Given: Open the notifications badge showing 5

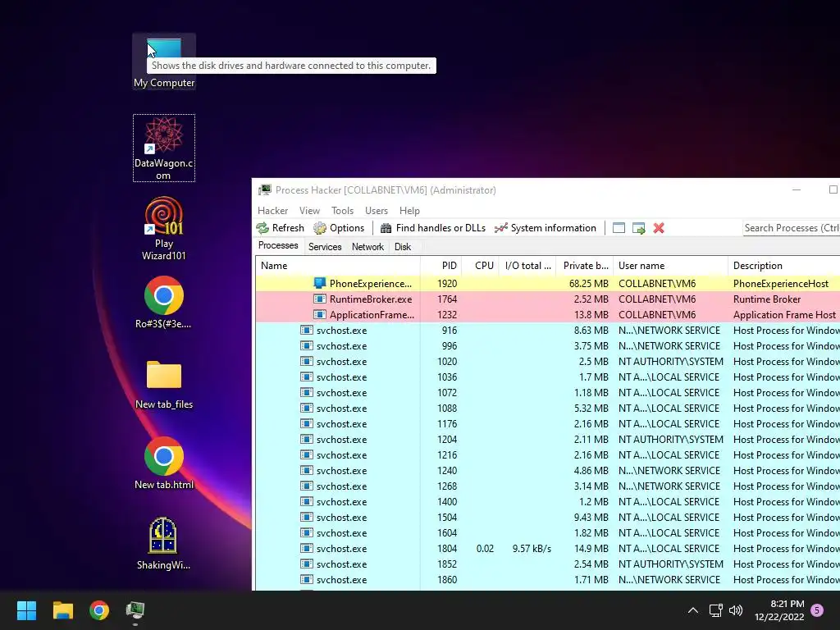Looking at the screenshot, I should click(817, 610).
